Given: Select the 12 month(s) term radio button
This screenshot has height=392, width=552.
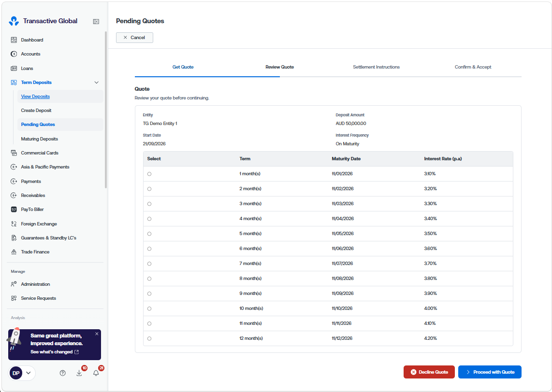Looking at the screenshot, I should pos(149,338).
